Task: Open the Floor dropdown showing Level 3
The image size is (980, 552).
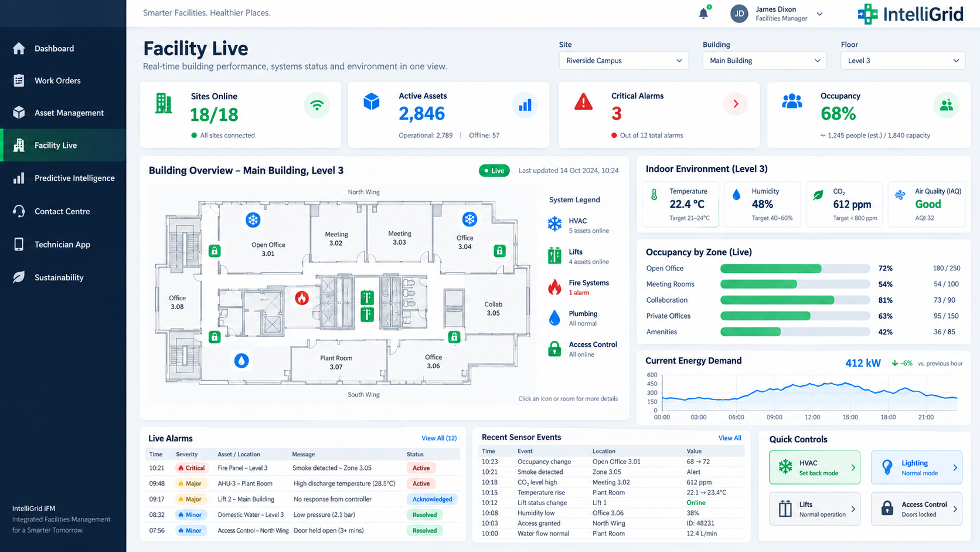Action: click(x=903, y=60)
